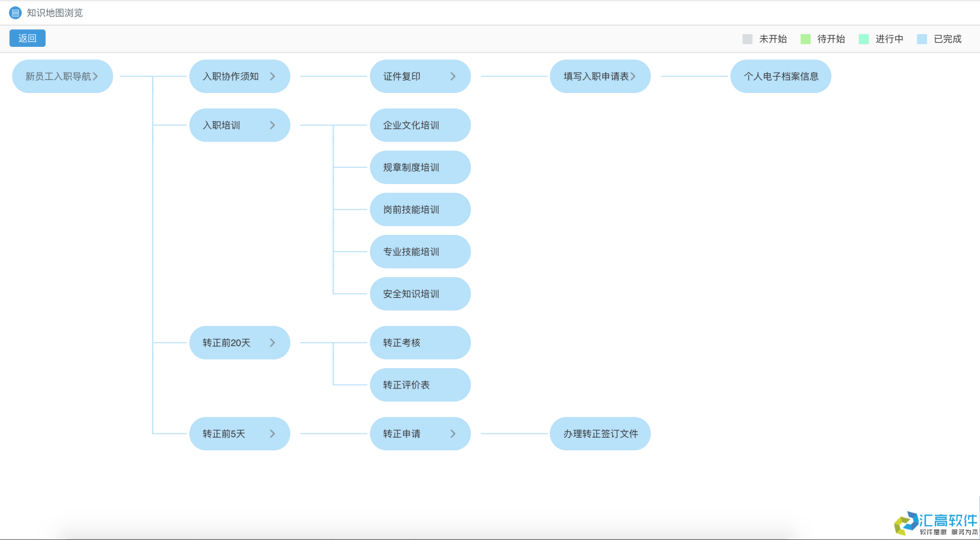Viewport: 980px width, 540px height.
Task: Open the 转正申请 node via its arrow
Action: (x=453, y=434)
